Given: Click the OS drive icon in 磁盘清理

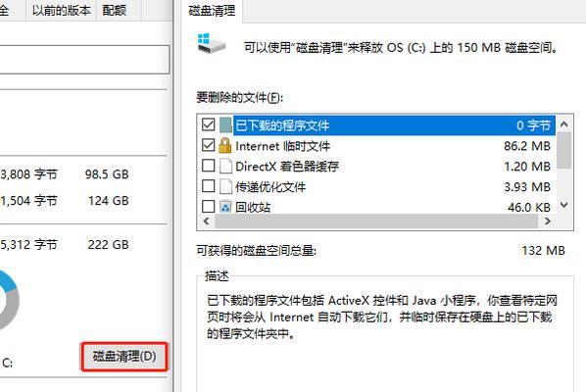Looking at the screenshot, I should point(211,43).
